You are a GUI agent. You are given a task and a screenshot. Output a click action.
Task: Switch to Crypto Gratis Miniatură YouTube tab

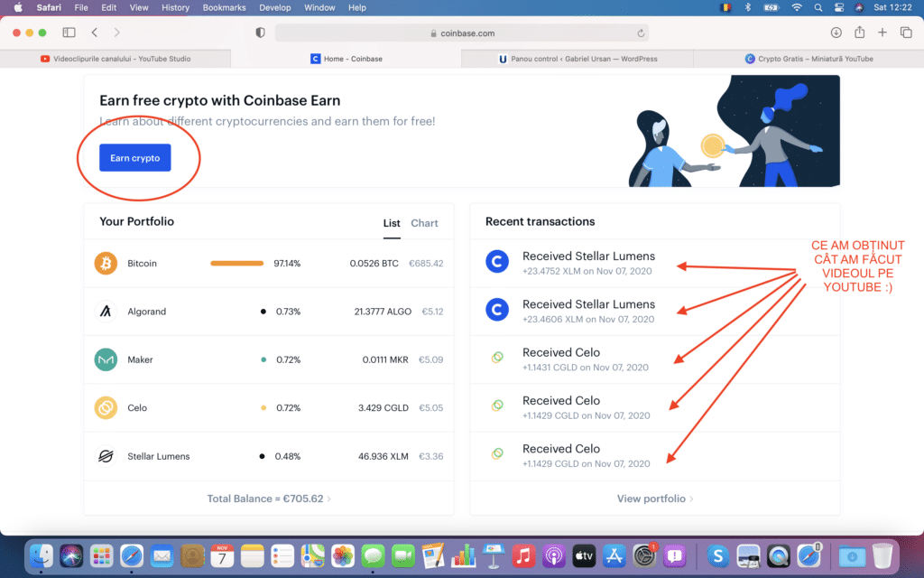point(808,59)
